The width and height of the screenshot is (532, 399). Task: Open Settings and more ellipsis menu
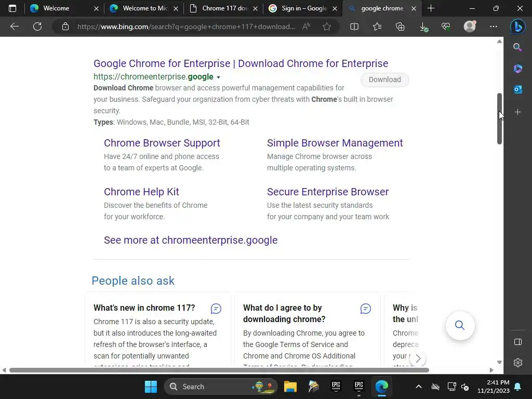(494, 26)
